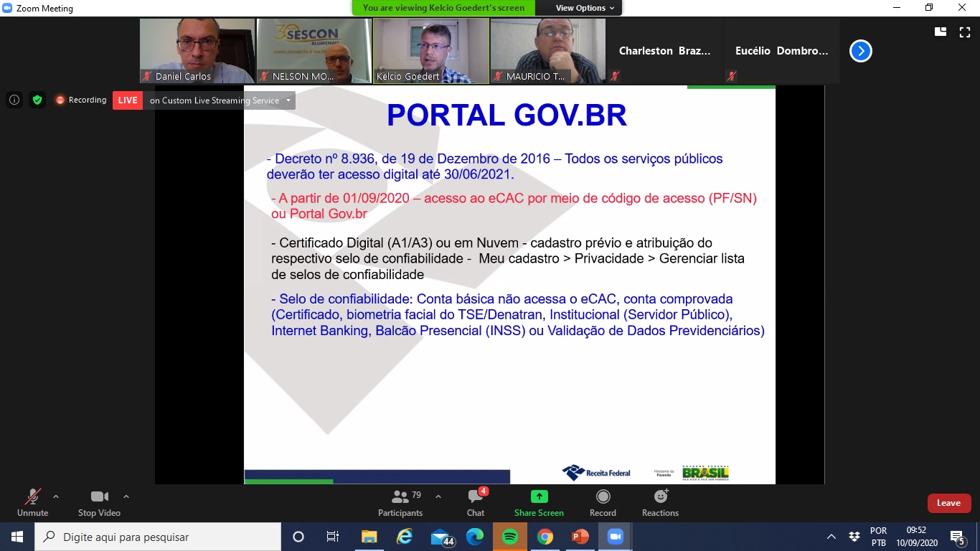Start recording with Record button

click(x=603, y=503)
